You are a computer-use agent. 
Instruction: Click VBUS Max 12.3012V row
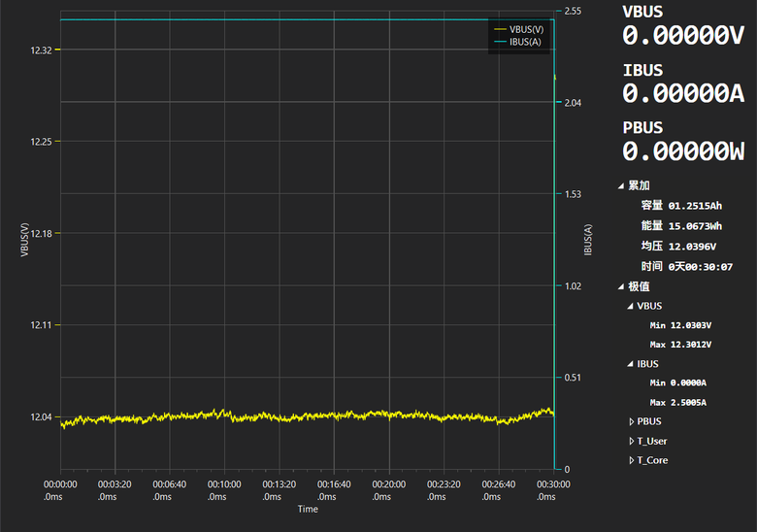click(680, 345)
